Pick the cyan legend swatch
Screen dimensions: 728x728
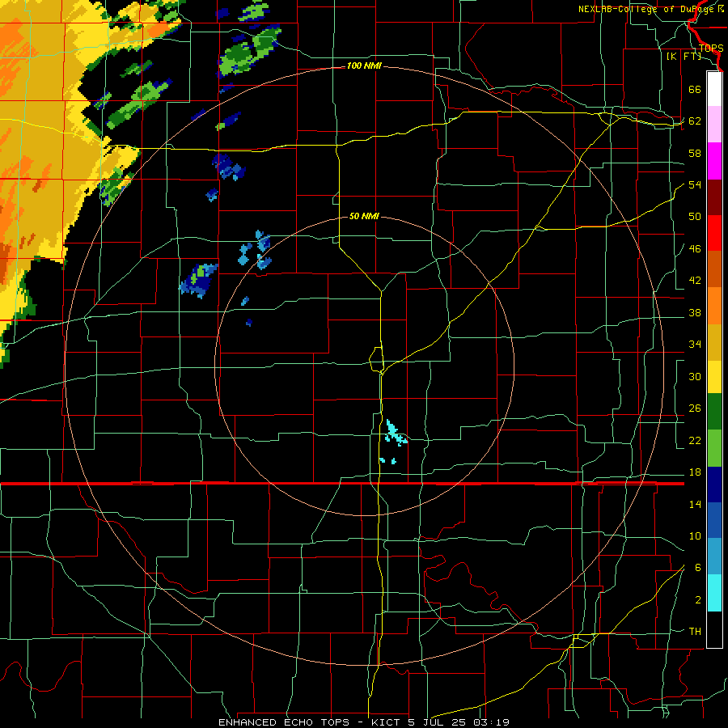pyautogui.click(x=714, y=593)
